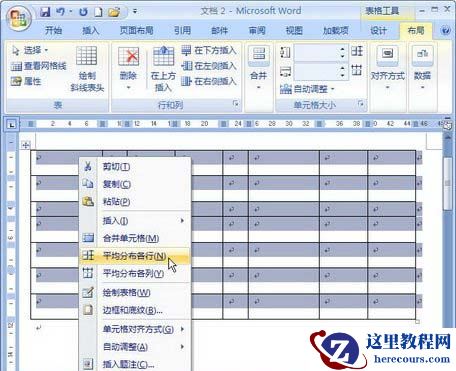Viewport: 456px width, 371px height.
Task: Click the Office button logo
Action: (x=18, y=17)
